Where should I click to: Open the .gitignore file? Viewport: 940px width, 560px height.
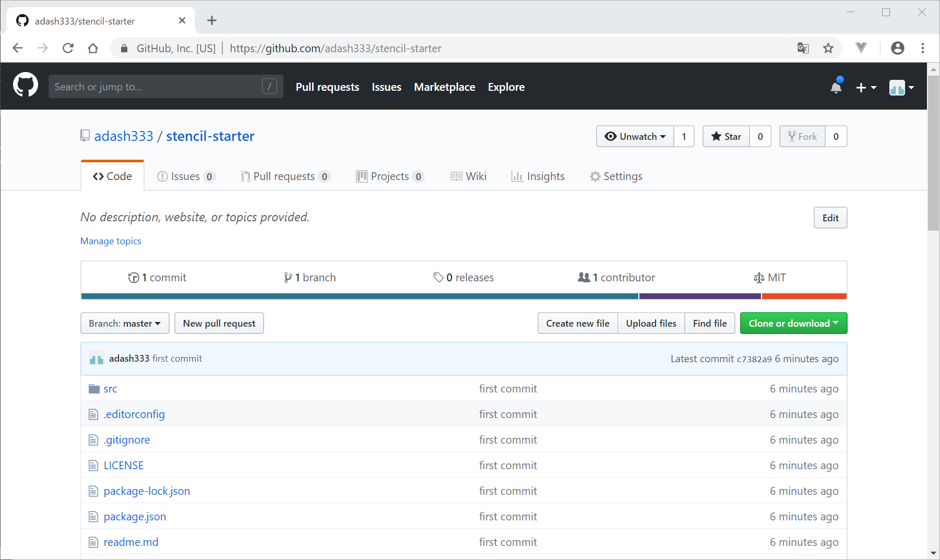tap(127, 440)
